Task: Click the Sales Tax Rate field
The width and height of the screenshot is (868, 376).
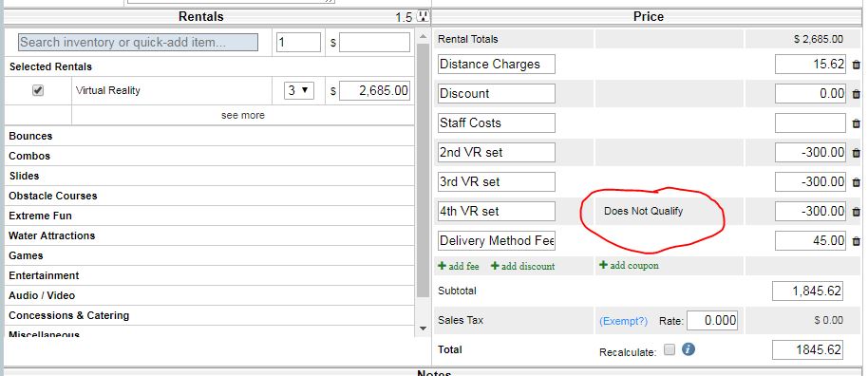Action: click(x=712, y=321)
